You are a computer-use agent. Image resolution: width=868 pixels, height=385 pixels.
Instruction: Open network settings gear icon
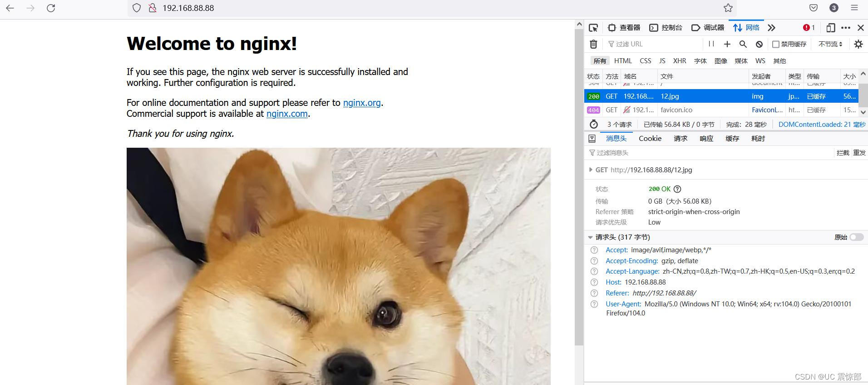(x=858, y=44)
